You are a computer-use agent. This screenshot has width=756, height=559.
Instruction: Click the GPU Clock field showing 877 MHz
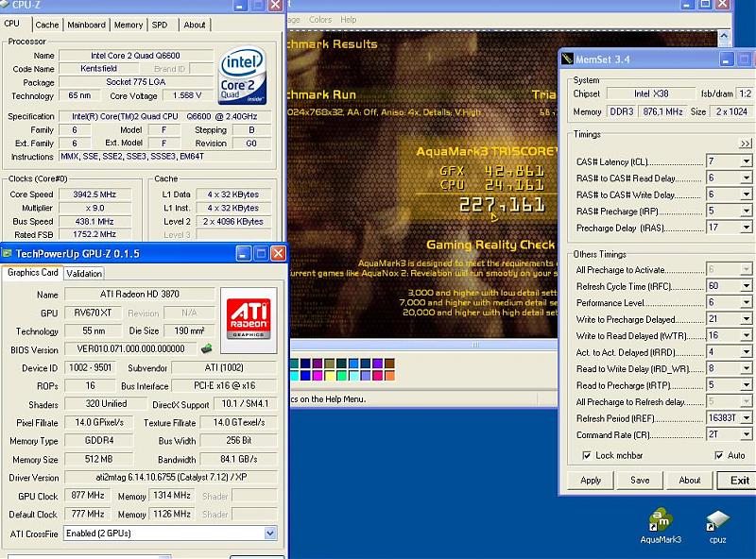[x=88, y=495]
